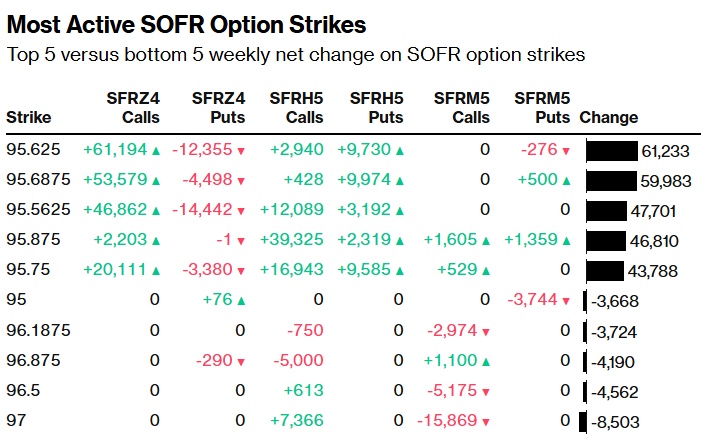The image size is (711, 442).
Task: Click the black bar beside 61,233
Action: click(x=611, y=151)
